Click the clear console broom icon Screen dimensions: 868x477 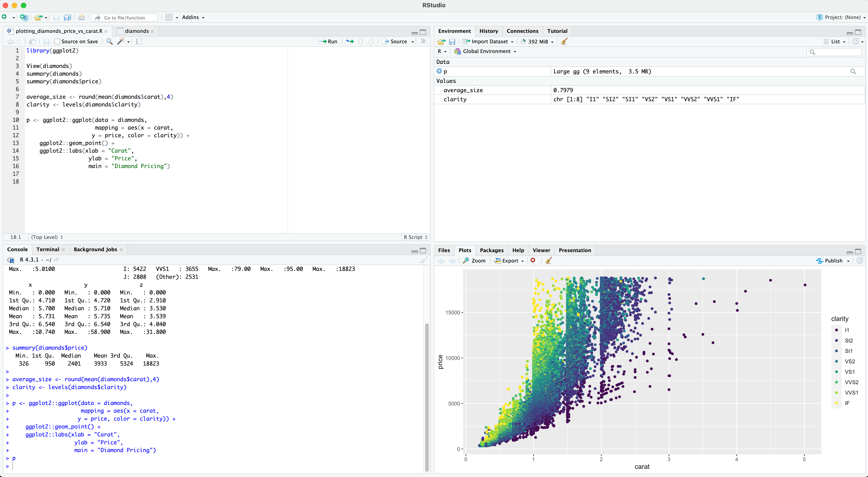423,260
